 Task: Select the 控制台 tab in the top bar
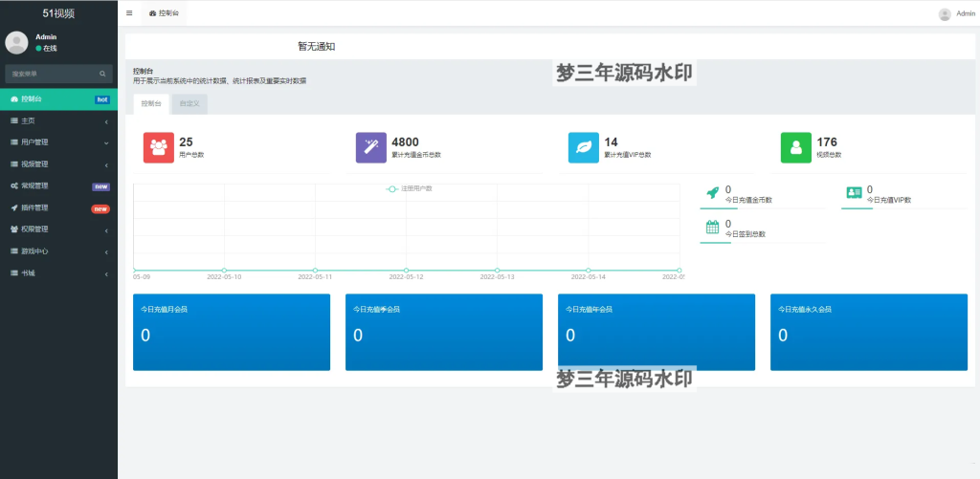pyautogui.click(x=165, y=13)
